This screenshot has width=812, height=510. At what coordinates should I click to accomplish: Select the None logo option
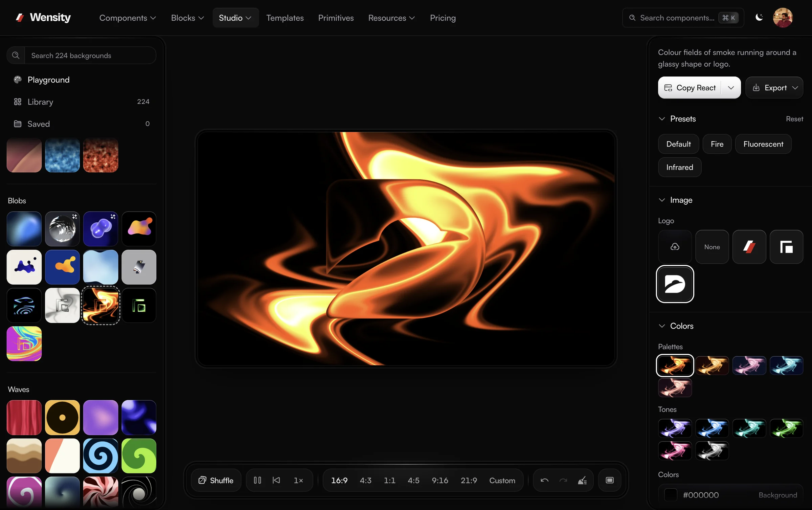click(712, 247)
